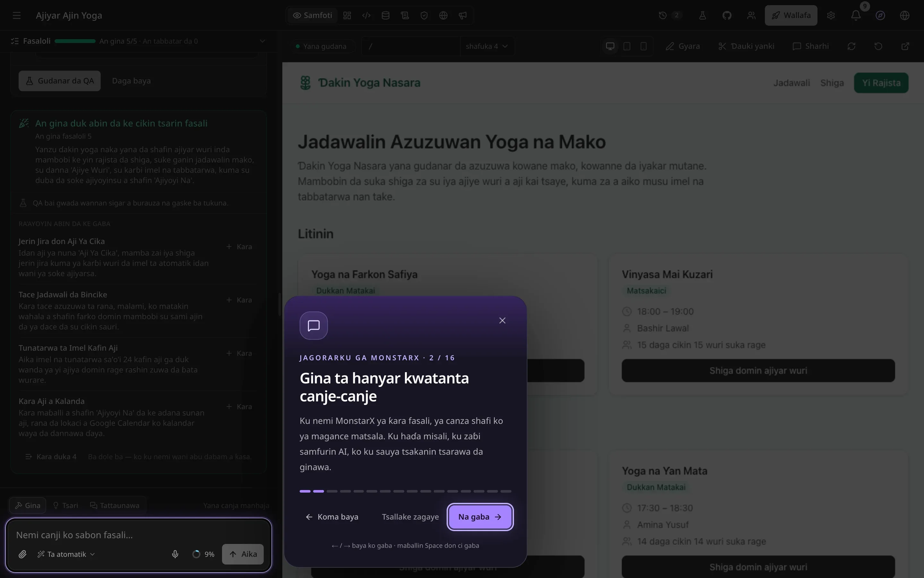The height and width of the screenshot is (578, 924).
Task: Switch to desktop viewport
Action: coord(610,46)
